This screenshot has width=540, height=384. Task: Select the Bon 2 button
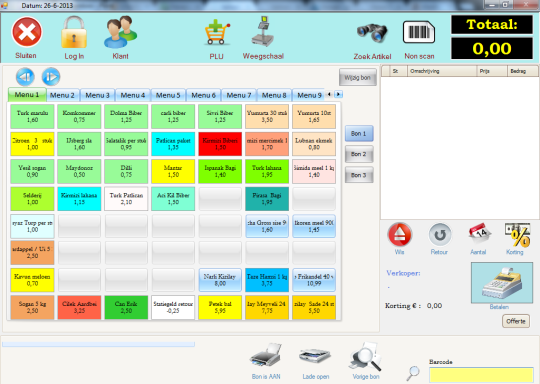tap(359, 154)
